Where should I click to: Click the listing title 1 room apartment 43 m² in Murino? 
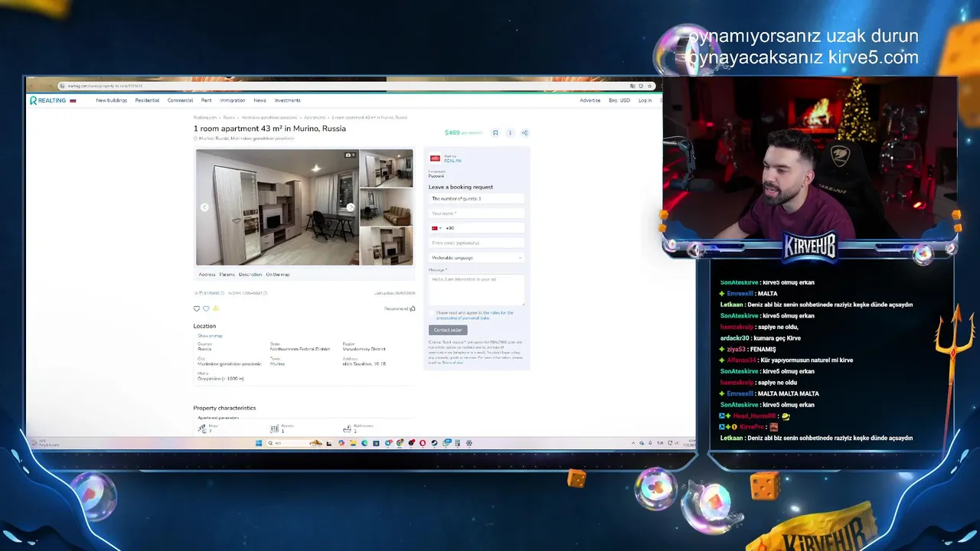pos(269,129)
